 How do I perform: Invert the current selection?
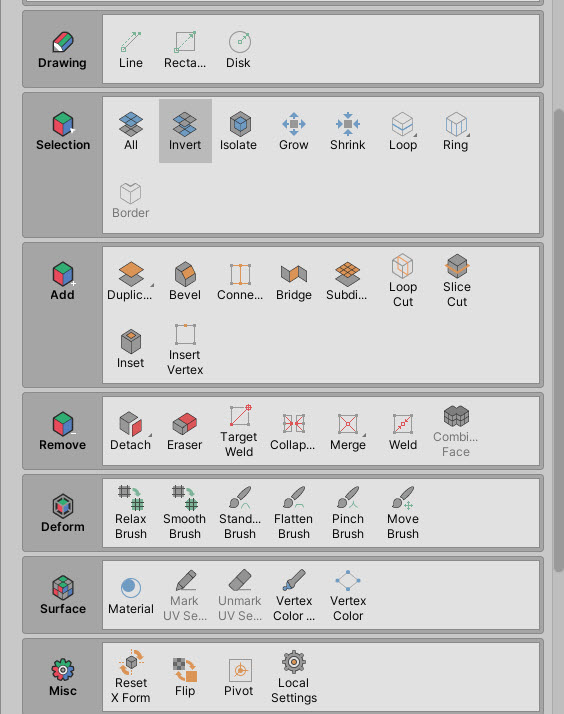pyautogui.click(x=185, y=131)
